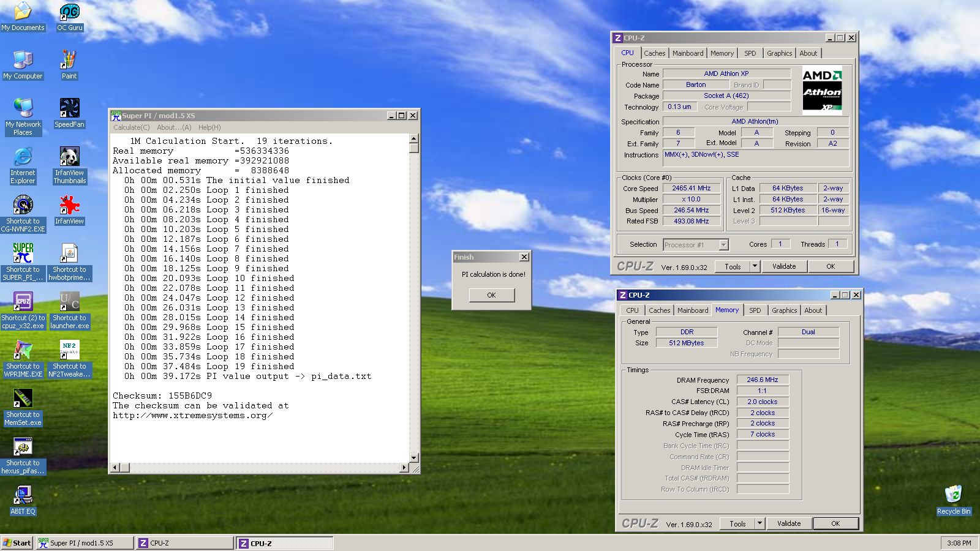The width and height of the screenshot is (980, 551).
Task: Switch to SPD tab in top CPU-Z
Action: [x=750, y=53]
